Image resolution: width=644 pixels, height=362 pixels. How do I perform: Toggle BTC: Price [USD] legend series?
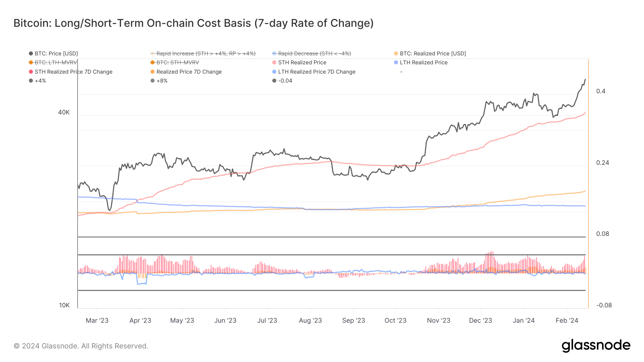[x=56, y=54]
